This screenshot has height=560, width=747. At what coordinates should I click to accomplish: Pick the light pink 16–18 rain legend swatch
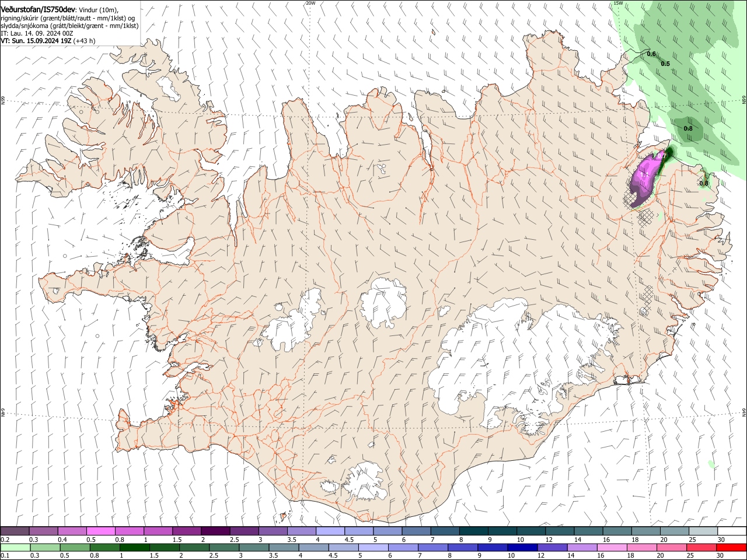[613, 548]
